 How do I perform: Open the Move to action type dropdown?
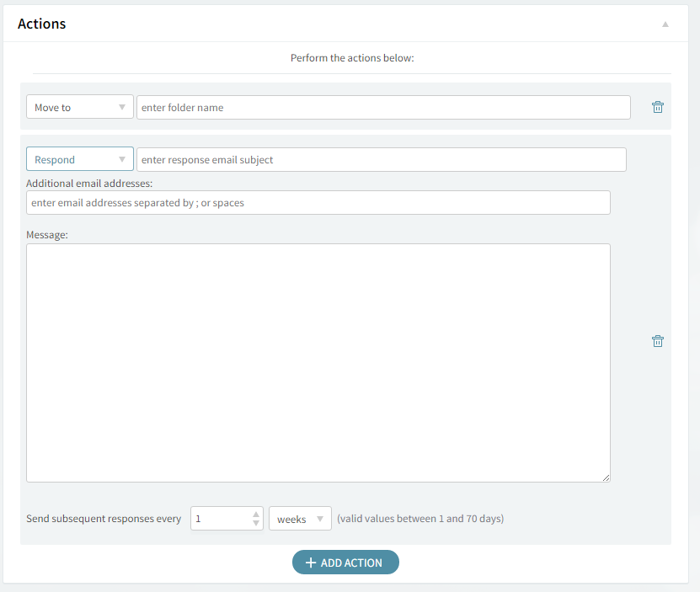pos(80,108)
